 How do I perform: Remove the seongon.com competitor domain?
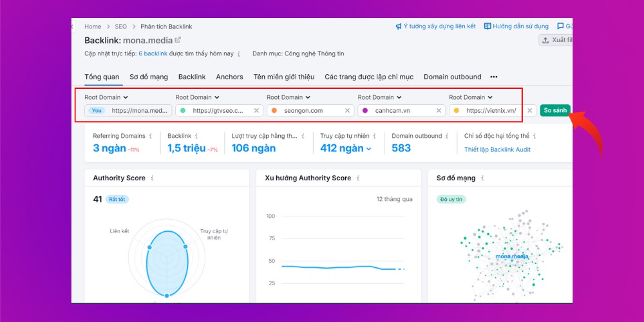348,111
